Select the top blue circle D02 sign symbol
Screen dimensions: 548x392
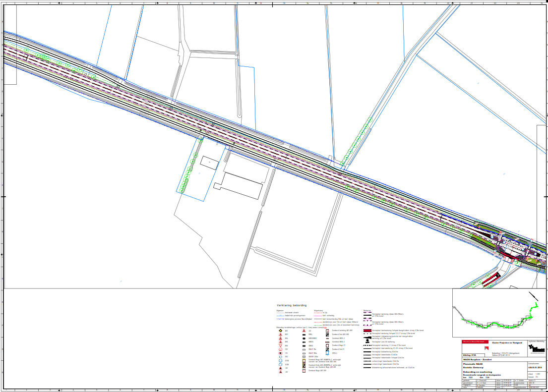point(280,357)
